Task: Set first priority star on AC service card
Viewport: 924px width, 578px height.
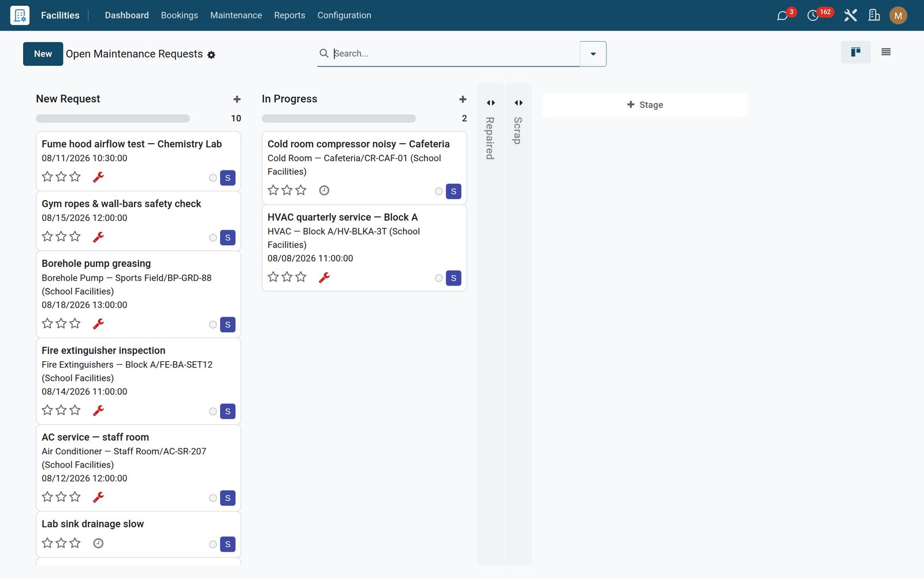Action: [x=47, y=497]
